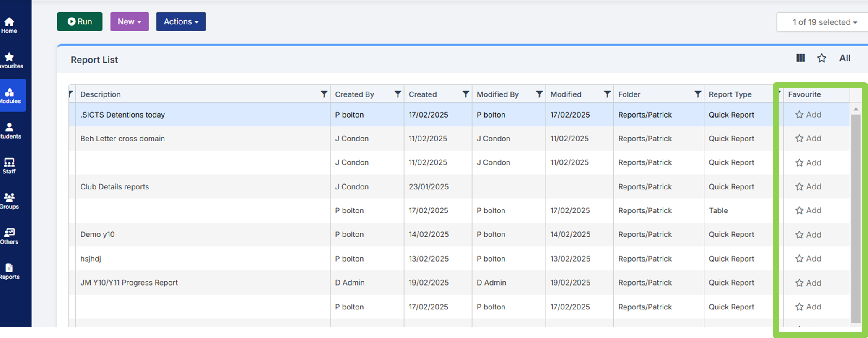The height and width of the screenshot is (338, 868).
Task: Click the column chooser icon
Action: click(800, 58)
